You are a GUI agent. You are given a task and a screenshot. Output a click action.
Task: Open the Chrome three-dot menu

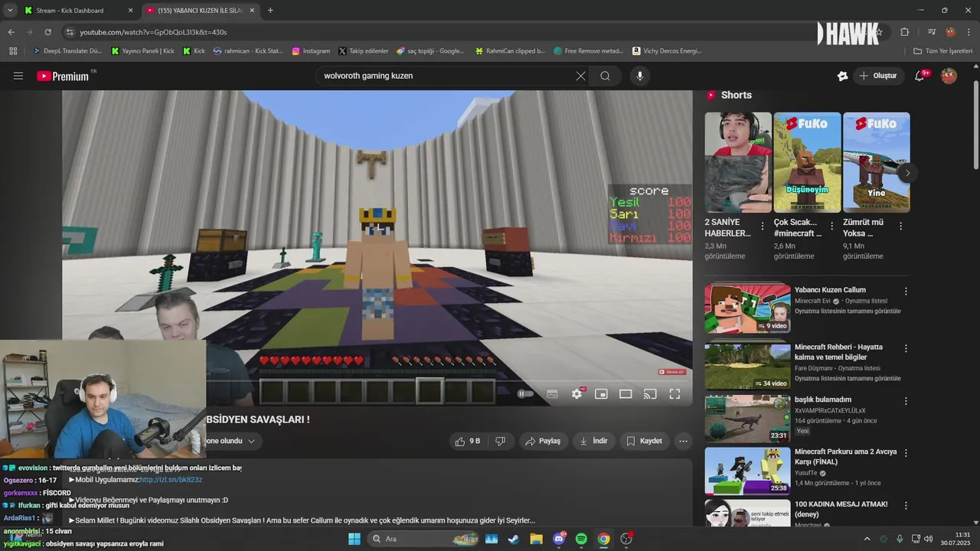(969, 32)
